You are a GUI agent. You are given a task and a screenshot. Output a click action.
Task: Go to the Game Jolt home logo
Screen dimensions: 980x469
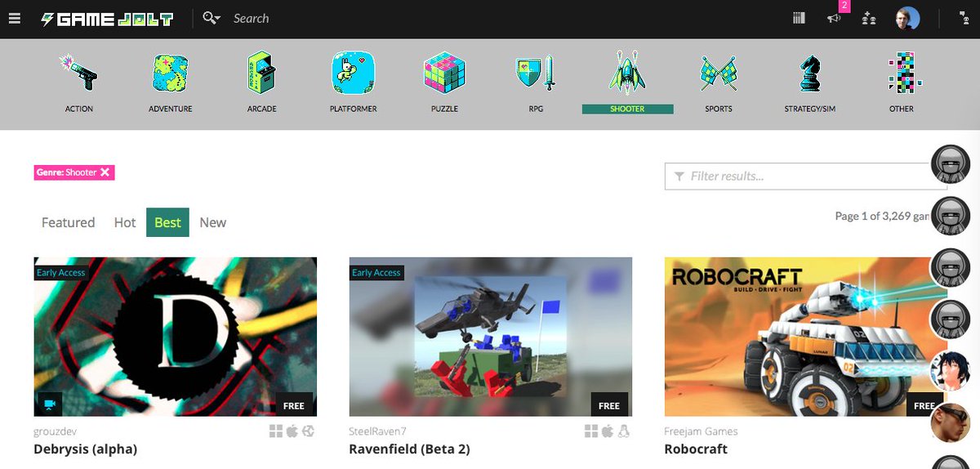[108, 19]
